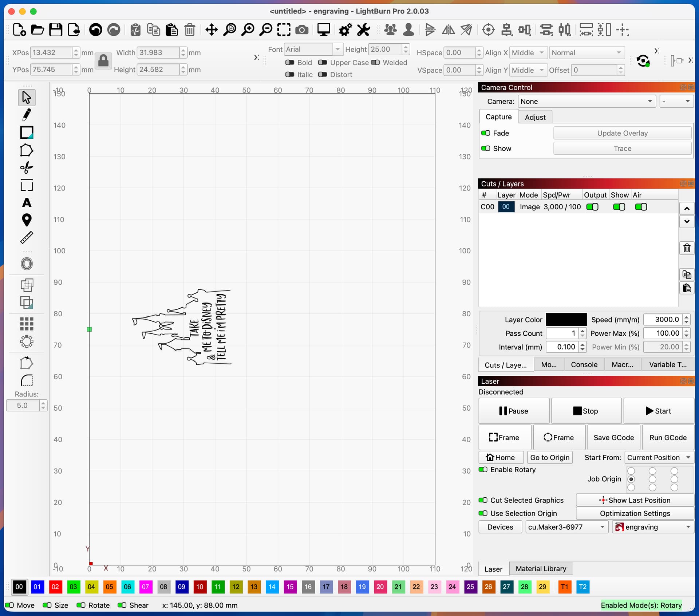Select the Draw Lines pencil tool

click(27, 115)
